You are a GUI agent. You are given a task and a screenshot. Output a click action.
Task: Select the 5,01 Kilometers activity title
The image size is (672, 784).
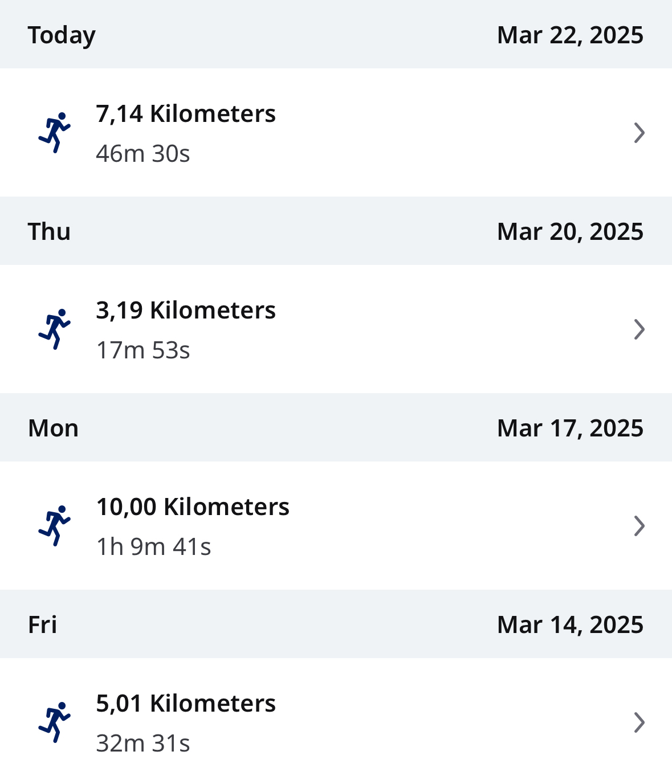click(186, 704)
